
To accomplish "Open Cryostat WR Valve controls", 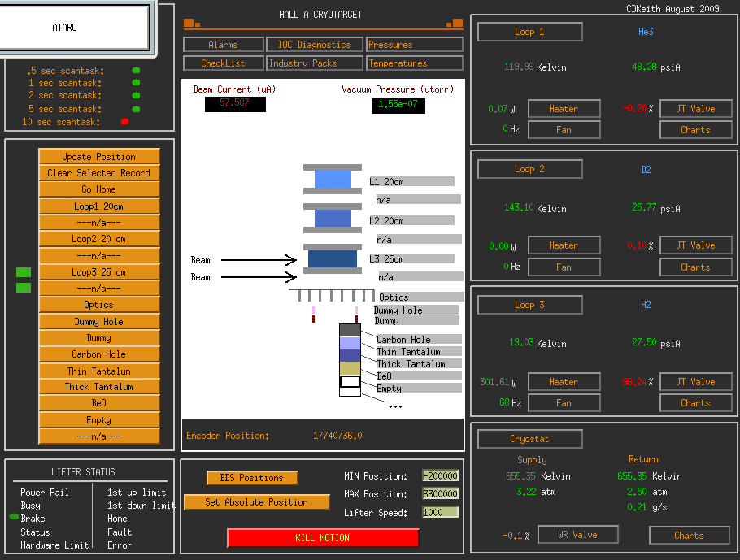I will coord(578,535).
